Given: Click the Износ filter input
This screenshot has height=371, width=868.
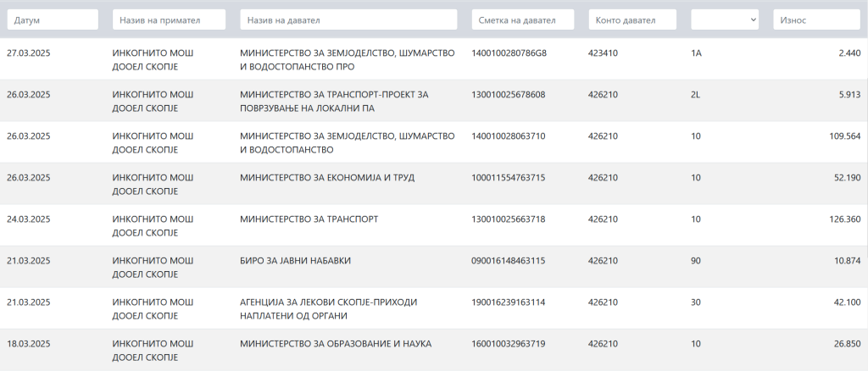Looking at the screenshot, I should (816, 19).
